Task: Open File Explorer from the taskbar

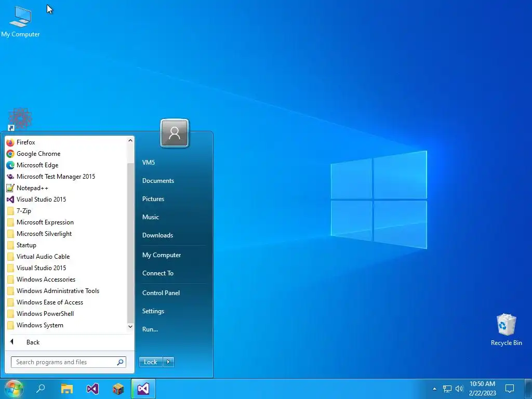Action: 67,389
